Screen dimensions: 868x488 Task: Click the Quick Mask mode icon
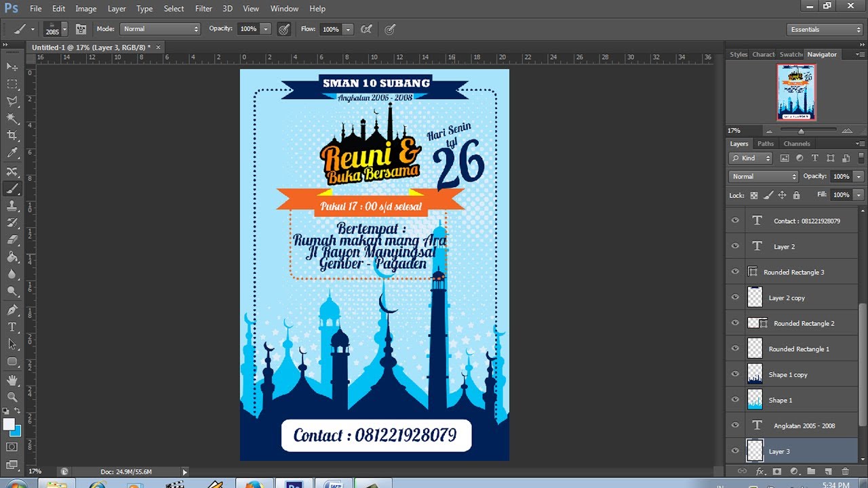pyautogui.click(x=12, y=447)
